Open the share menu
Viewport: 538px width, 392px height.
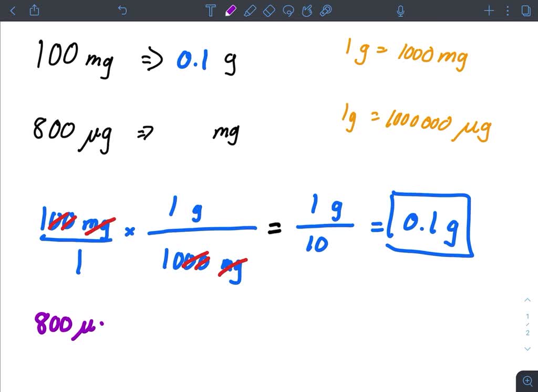pos(35,10)
